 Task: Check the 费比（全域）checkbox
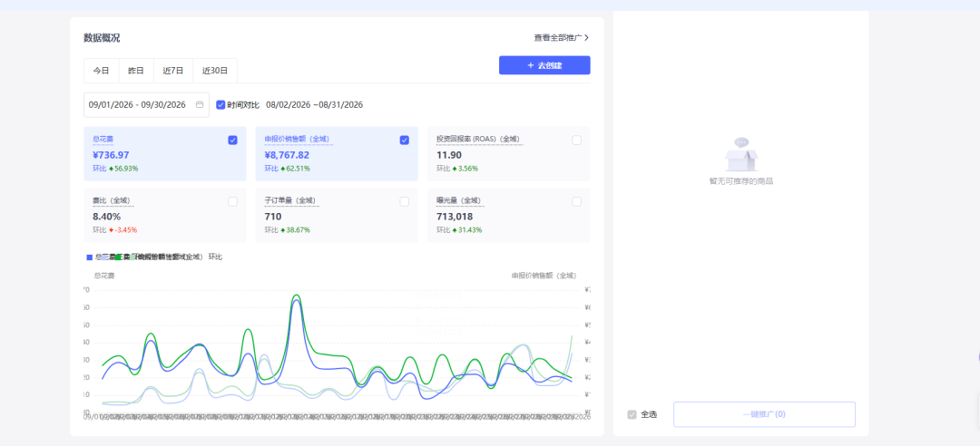[x=232, y=201]
